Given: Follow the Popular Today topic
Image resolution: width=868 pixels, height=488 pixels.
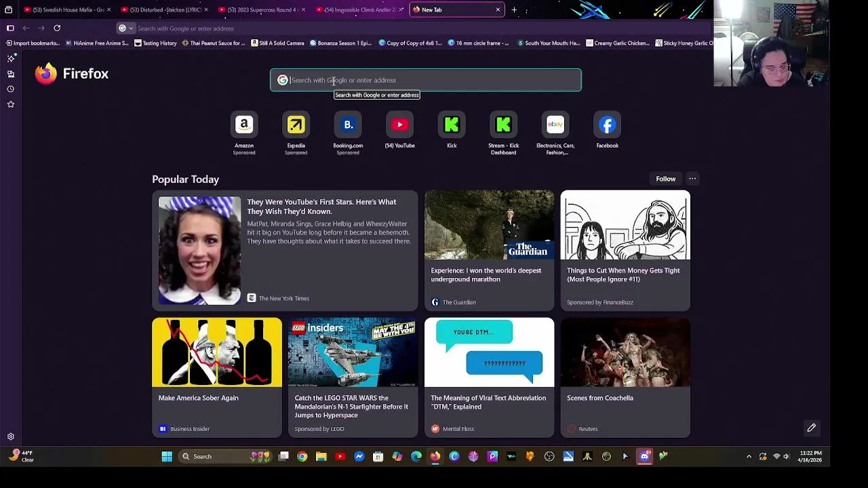Looking at the screenshot, I should point(665,179).
